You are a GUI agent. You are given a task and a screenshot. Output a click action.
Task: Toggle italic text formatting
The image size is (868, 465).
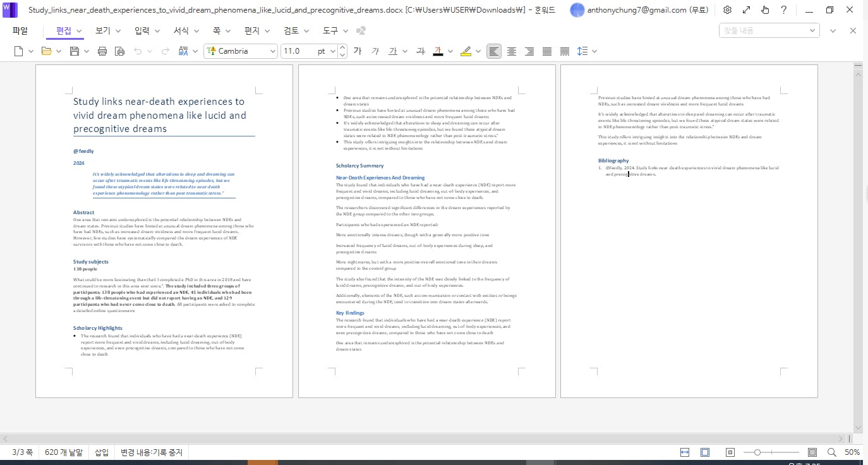(x=375, y=51)
